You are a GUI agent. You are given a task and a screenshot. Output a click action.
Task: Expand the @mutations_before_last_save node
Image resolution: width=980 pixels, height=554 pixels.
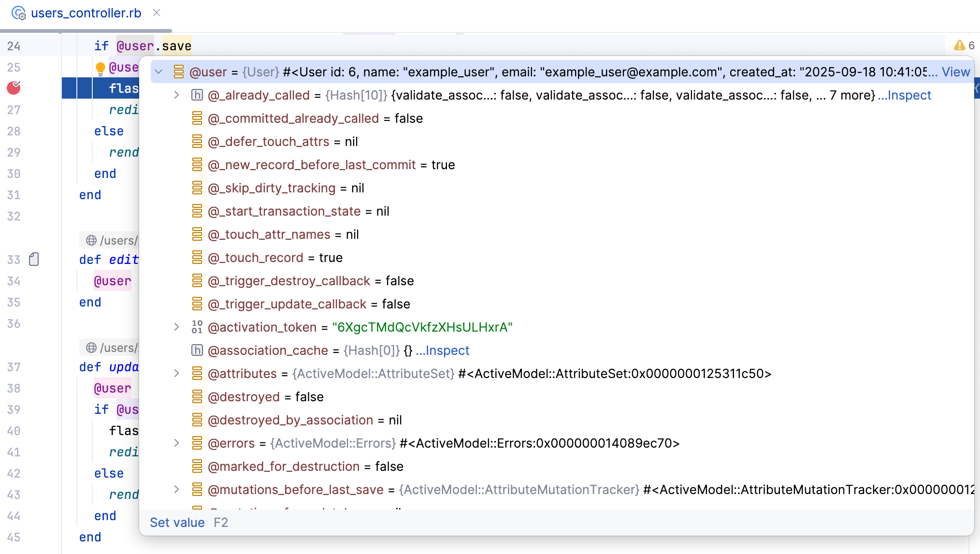click(177, 490)
